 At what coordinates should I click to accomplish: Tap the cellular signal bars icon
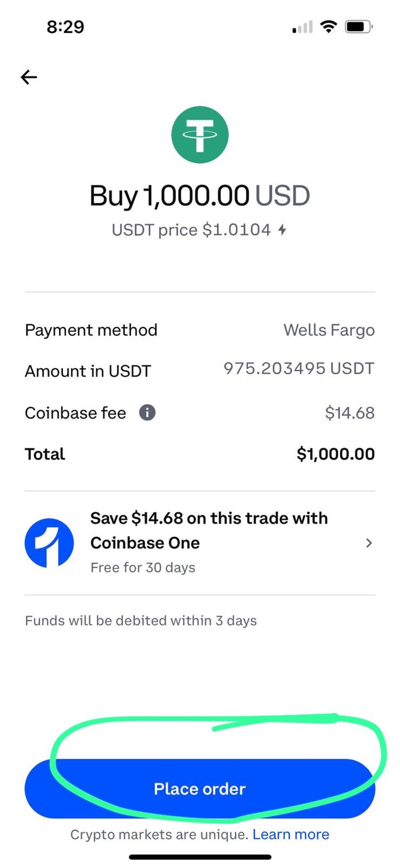tap(302, 26)
